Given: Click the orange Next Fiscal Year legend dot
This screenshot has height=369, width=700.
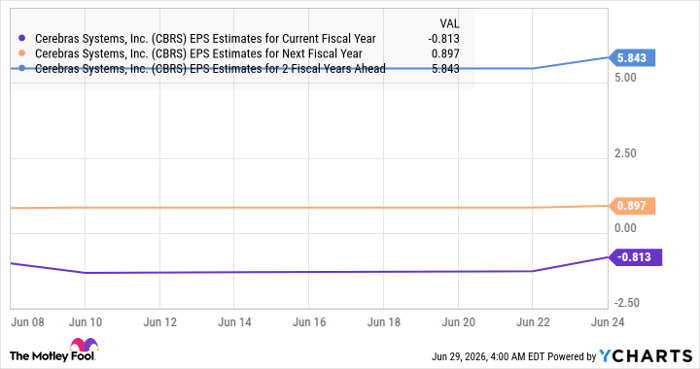Looking at the screenshot, I should point(21,54).
